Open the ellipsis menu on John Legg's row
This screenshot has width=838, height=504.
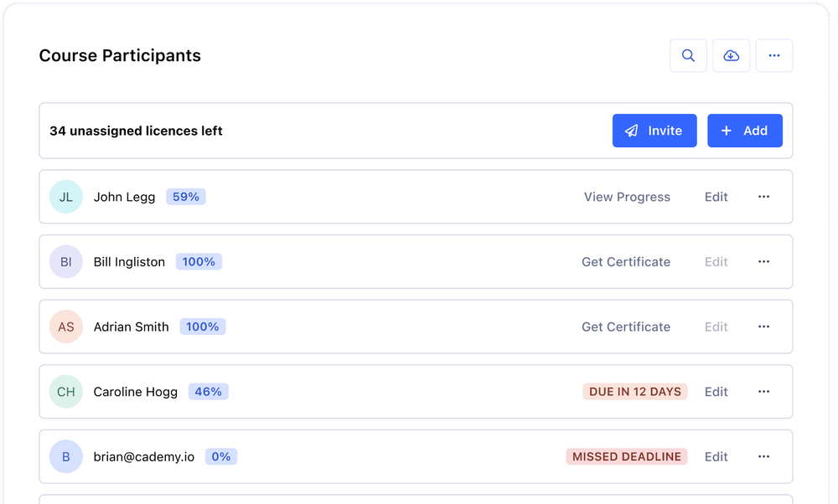click(x=763, y=196)
